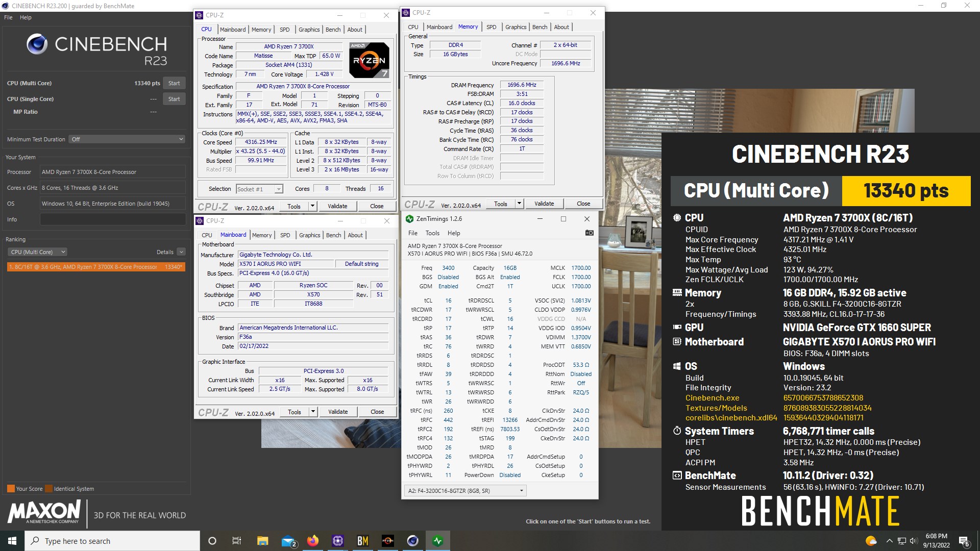
Task: Open Task View from the taskbar
Action: [x=236, y=541]
